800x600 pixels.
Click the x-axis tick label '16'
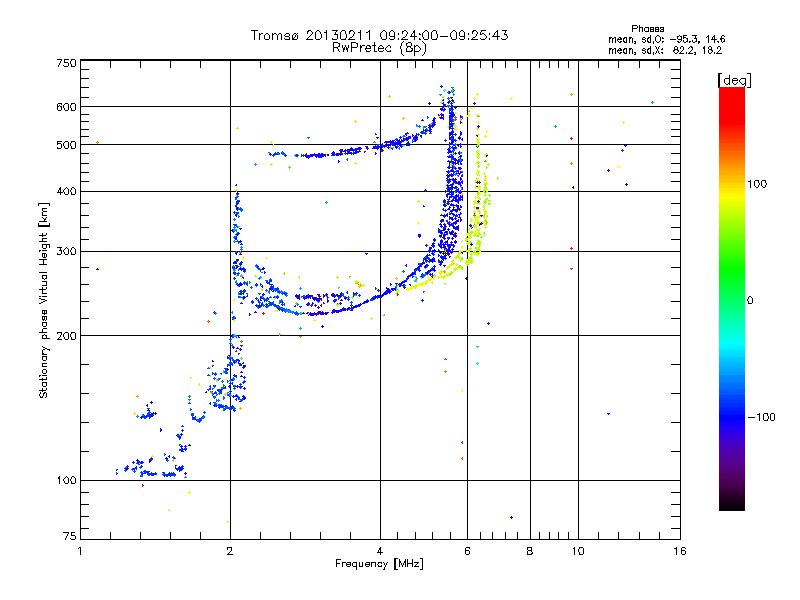680,551
